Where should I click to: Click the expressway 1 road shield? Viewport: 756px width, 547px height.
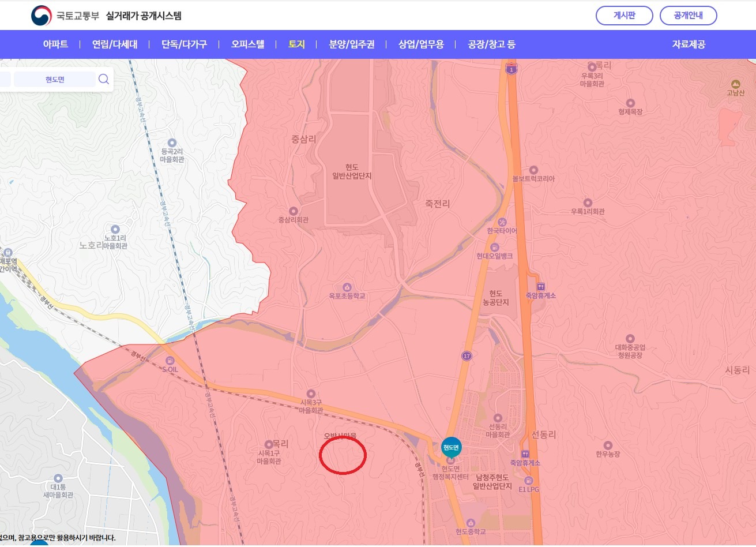click(x=511, y=69)
